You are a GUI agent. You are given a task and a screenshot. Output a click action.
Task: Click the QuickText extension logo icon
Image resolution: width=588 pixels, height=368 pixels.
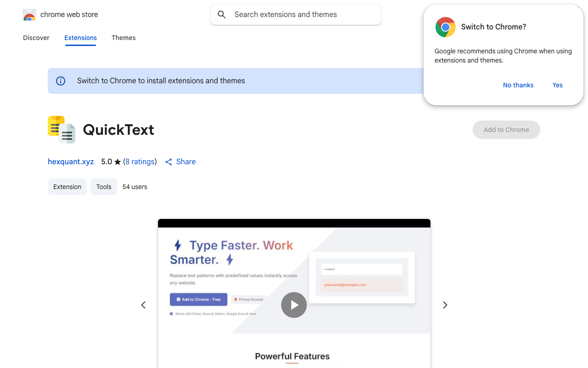(x=62, y=130)
